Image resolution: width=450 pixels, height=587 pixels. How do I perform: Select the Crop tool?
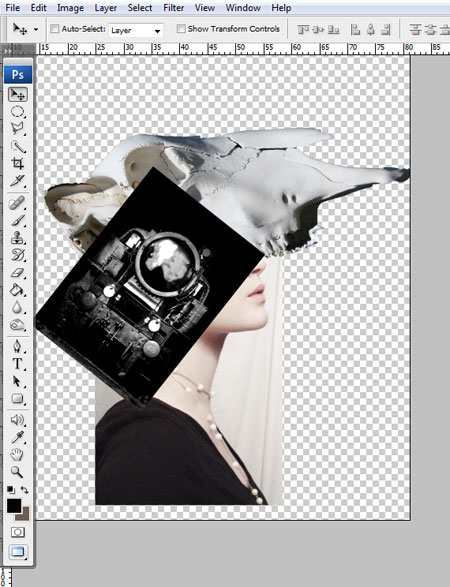[x=18, y=164]
